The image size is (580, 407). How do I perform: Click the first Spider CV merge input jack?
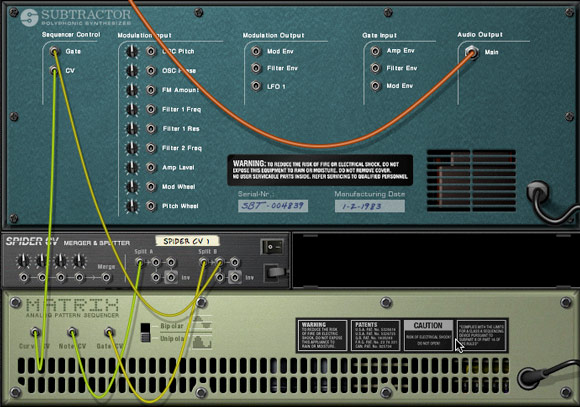coord(24,277)
